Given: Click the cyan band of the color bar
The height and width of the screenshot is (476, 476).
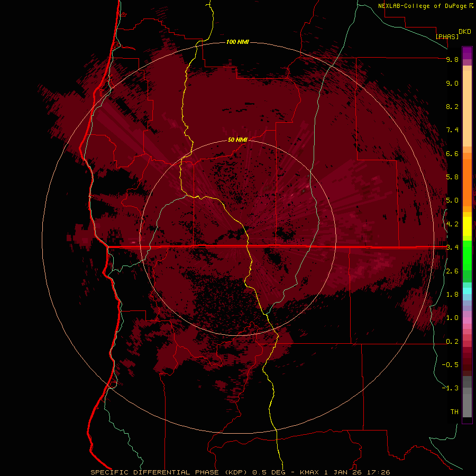Looking at the screenshot, I should pos(467,290).
